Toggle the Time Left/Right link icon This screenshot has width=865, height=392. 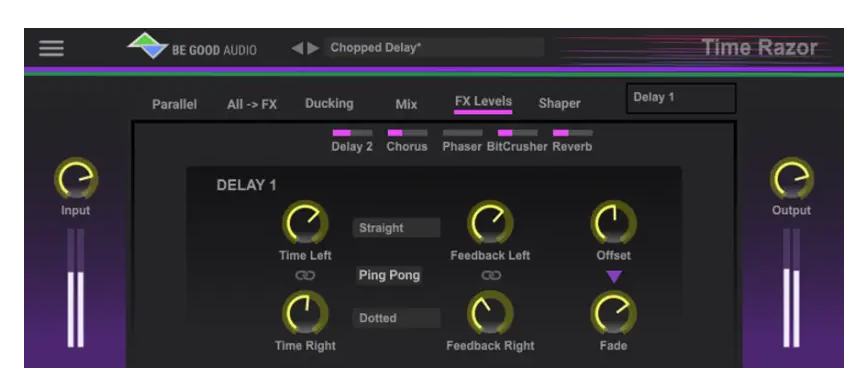point(305,275)
